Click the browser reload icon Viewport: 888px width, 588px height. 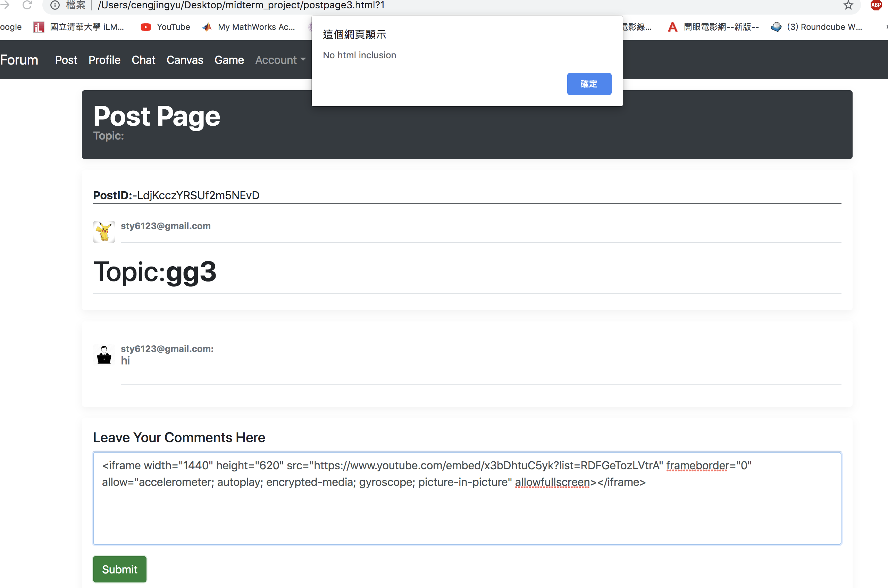27,5
